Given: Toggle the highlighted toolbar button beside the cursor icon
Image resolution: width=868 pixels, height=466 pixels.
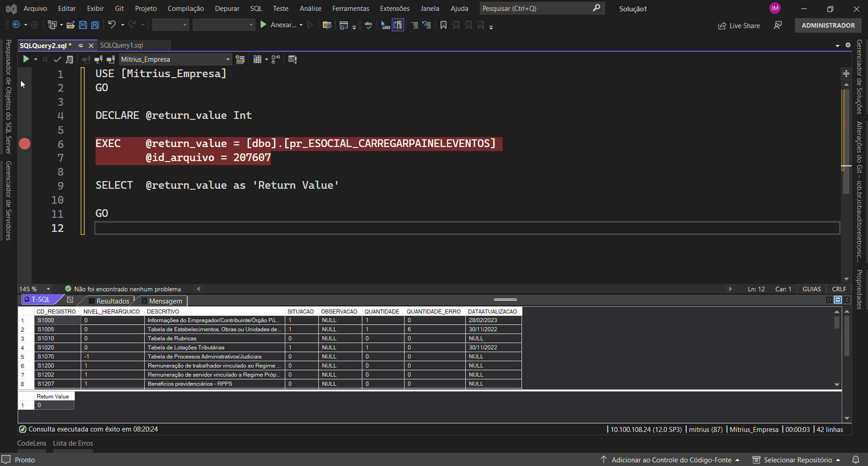Looking at the screenshot, I should [398, 25].
